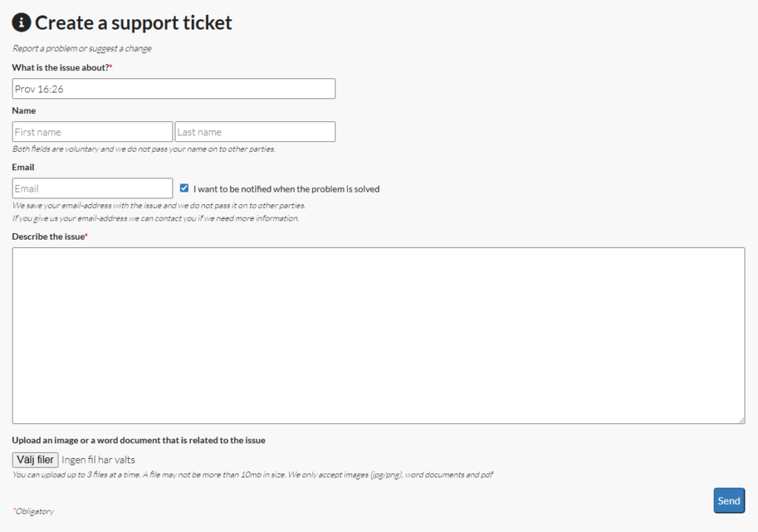Click into the First name field
This screenshot has height=532, width=758.
(x=93, y=132)
